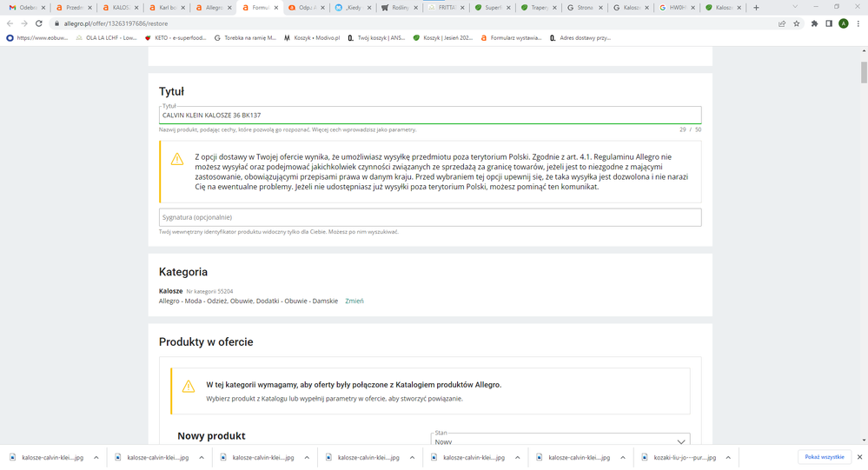Bookmark this page with the star icon

797,23
